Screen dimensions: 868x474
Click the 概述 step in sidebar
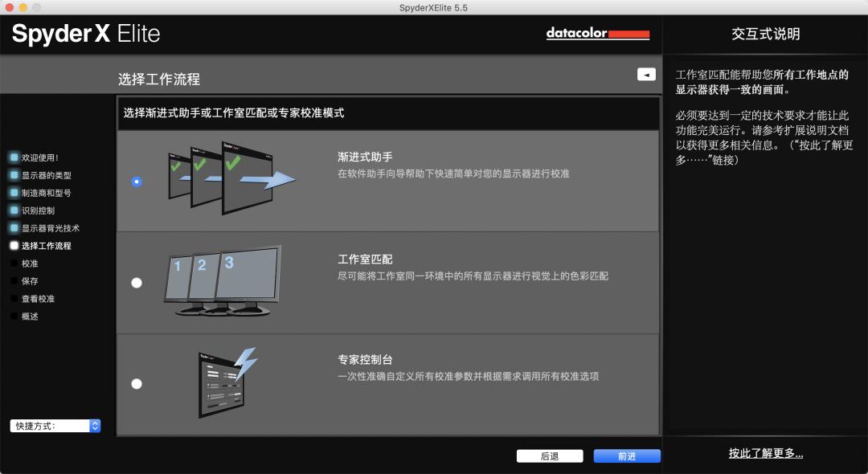[x=30, y=317]
